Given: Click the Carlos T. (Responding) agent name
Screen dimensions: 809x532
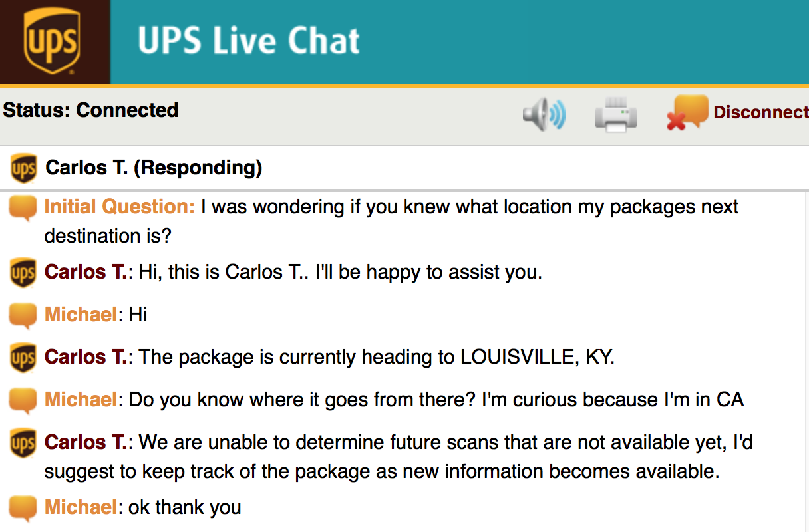Looking at the screenshot, I should point(154,168).
